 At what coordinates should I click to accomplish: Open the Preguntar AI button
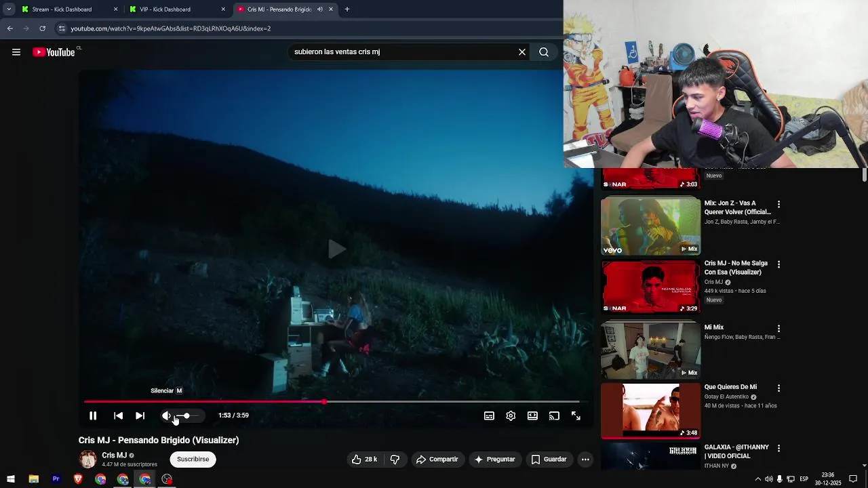[x=494, y=460]
